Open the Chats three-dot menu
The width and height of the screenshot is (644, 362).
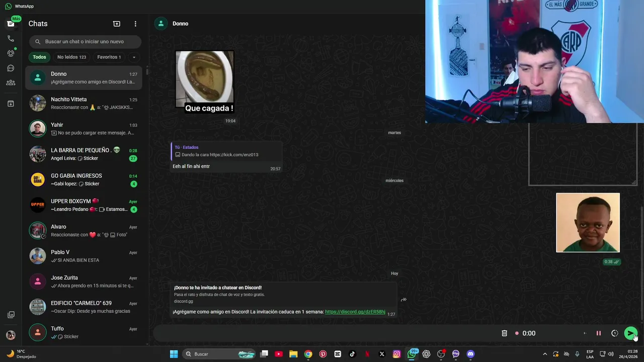pyautogui.click(x=135, y=24)
